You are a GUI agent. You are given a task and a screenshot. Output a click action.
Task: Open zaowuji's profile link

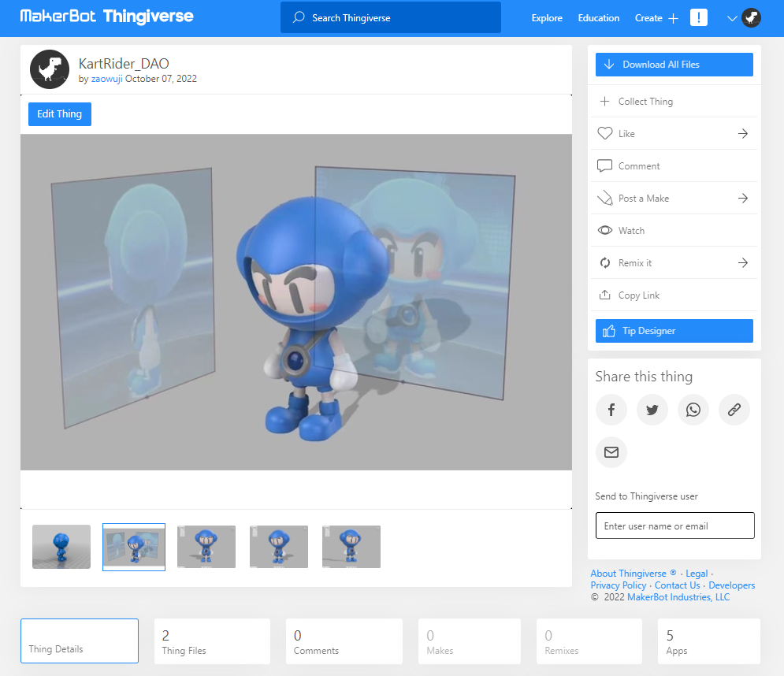point(106,79)
